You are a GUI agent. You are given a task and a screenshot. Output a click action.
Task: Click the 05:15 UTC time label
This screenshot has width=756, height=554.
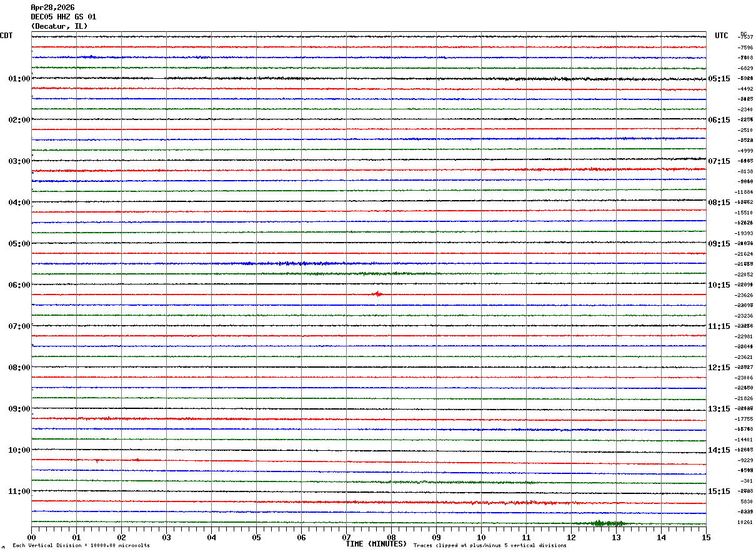(x=720, y=79)
